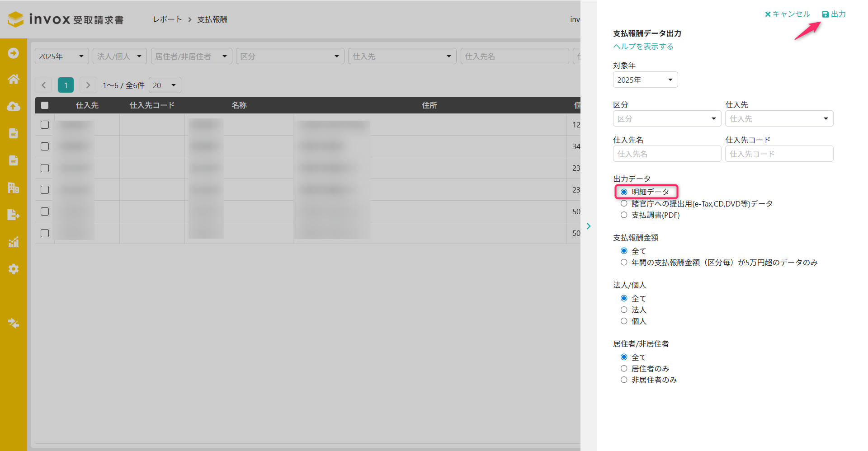The height and width of the screenshot is (451, 868).
Task: Click the 仕入先コード input field
Action: (x=779, y=154)
